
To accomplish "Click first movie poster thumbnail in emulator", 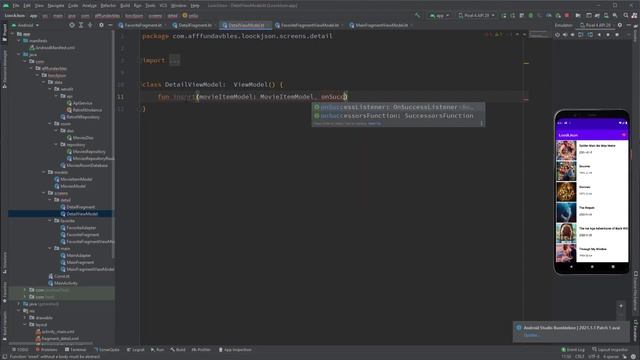I will pyautogui.click(x=566, y=150).
